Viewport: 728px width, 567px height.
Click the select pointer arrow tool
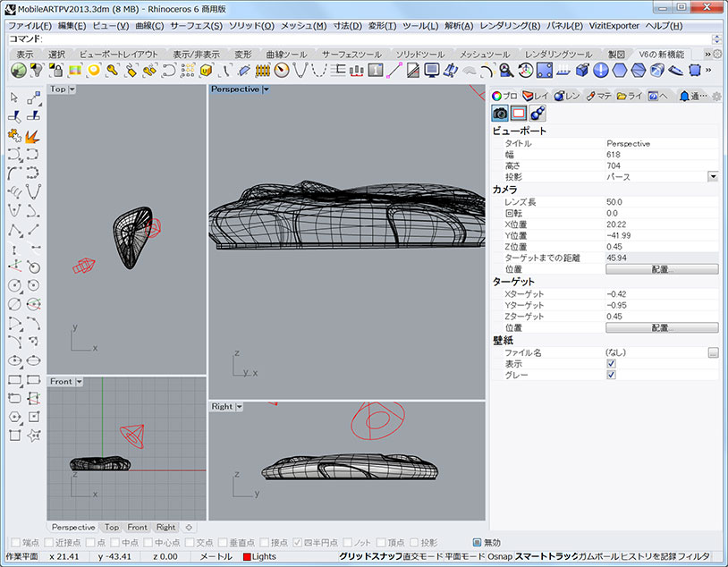point(14,98)
